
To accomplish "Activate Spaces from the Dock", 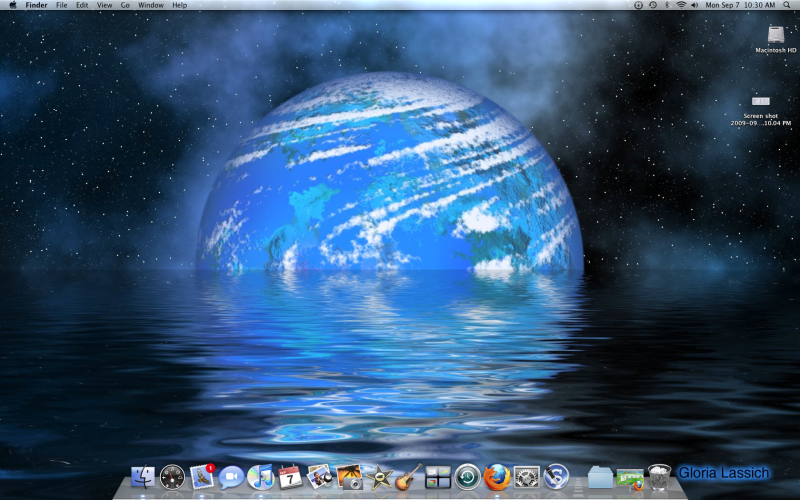I will pyautogui.click(x=438, y=478).
